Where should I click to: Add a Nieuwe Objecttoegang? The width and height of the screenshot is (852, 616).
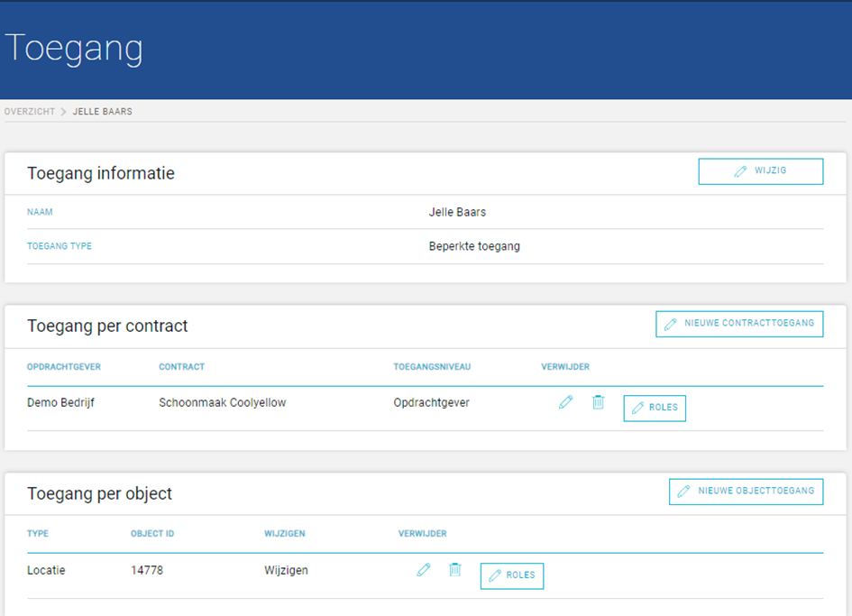click(x=746, y=492)
